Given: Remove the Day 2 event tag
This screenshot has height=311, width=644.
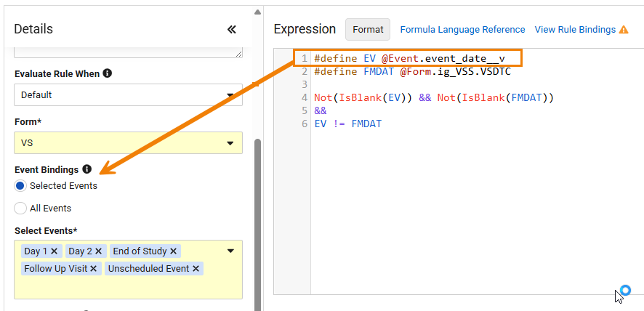Looking at the screenshot, I should [x=98, y=251].
